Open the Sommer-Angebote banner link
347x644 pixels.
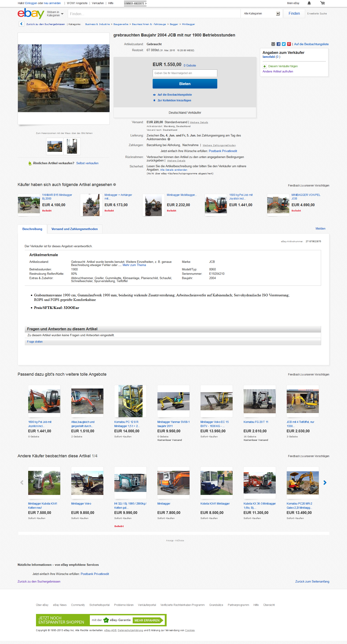click(x=135, y=3)
